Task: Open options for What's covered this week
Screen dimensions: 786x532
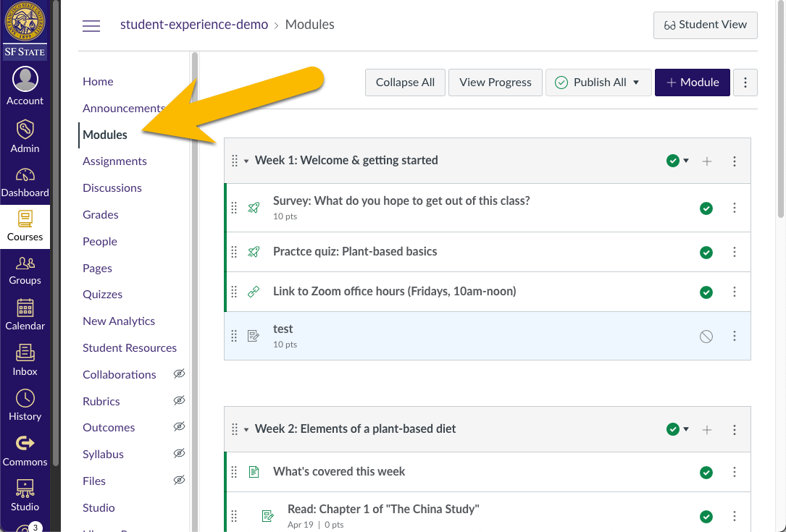Action: (x=735, y=472)
